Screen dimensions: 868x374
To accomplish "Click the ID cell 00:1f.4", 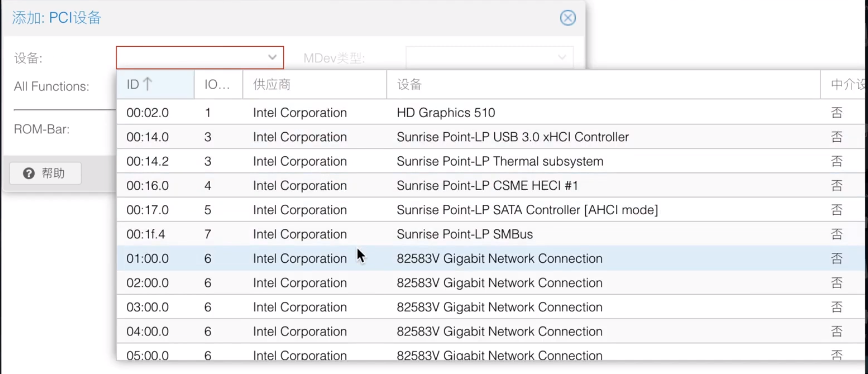I will pos(146,235).
